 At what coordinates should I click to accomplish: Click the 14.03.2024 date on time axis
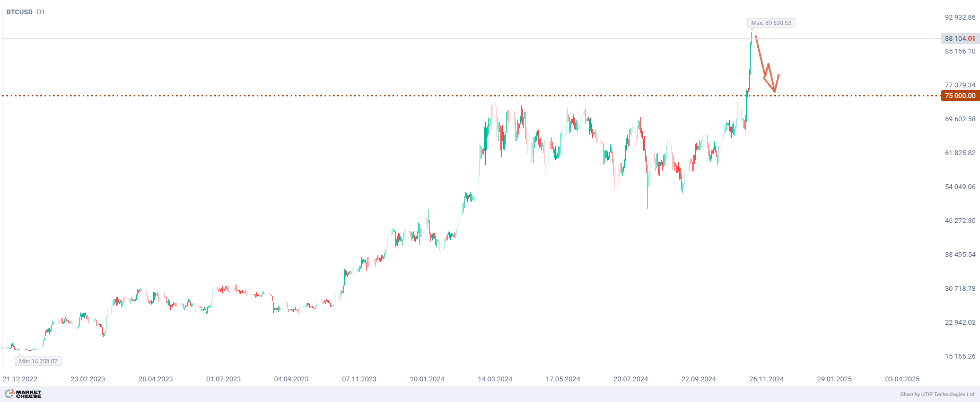[x=495, y=379]
